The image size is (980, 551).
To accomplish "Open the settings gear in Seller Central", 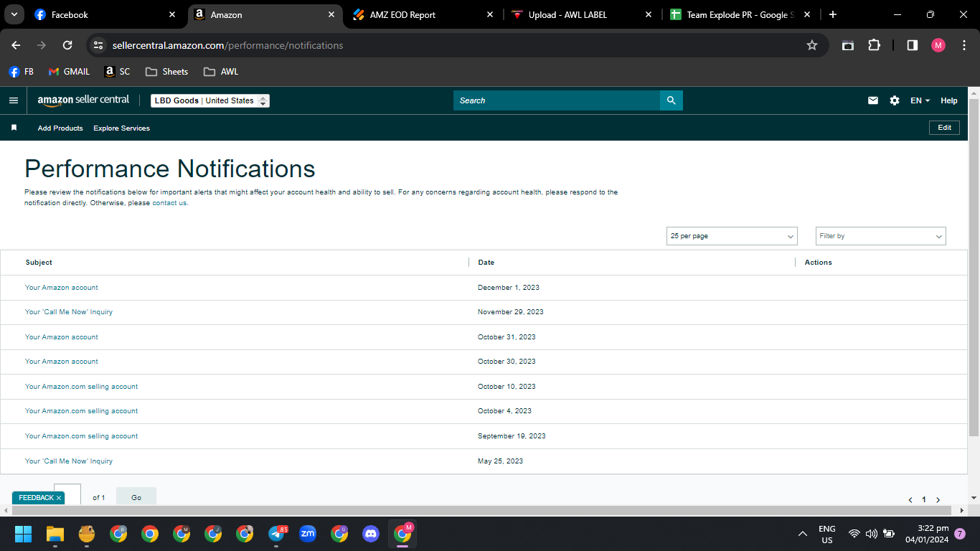I will 895,100.
